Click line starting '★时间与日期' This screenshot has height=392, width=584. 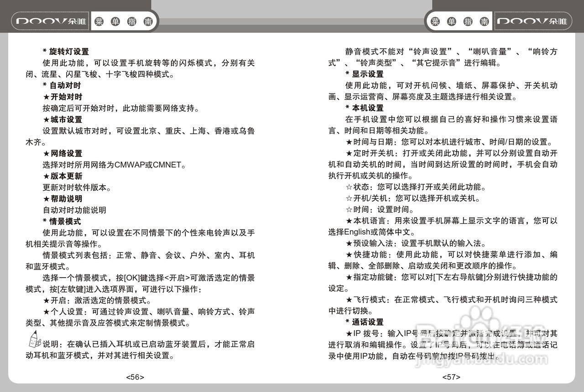pos(449,142)
